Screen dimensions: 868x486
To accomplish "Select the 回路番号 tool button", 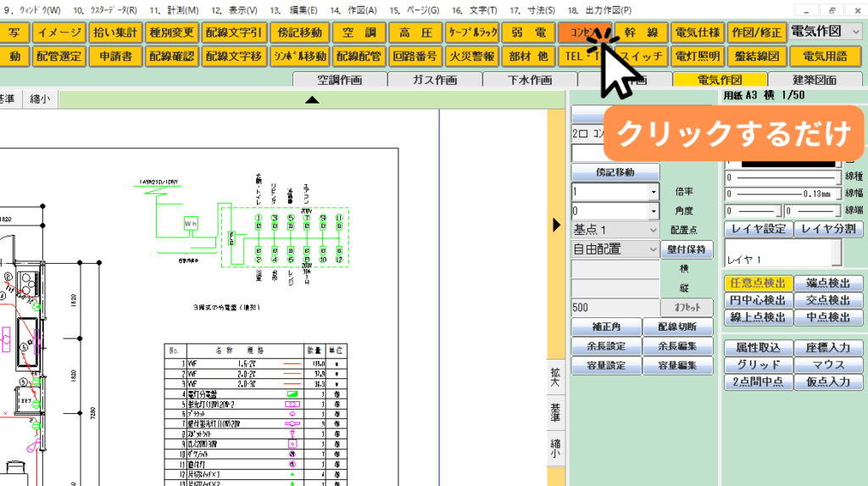I will tap(415, 57).
